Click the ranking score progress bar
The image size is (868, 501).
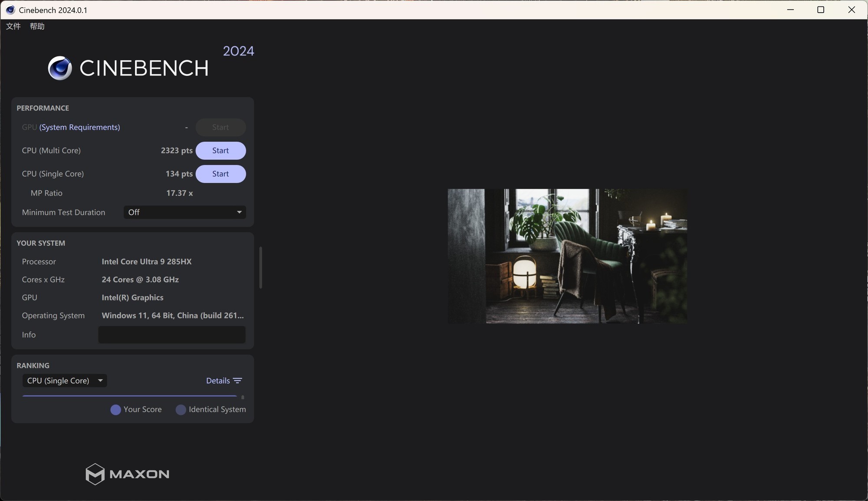tap(129, 396)
